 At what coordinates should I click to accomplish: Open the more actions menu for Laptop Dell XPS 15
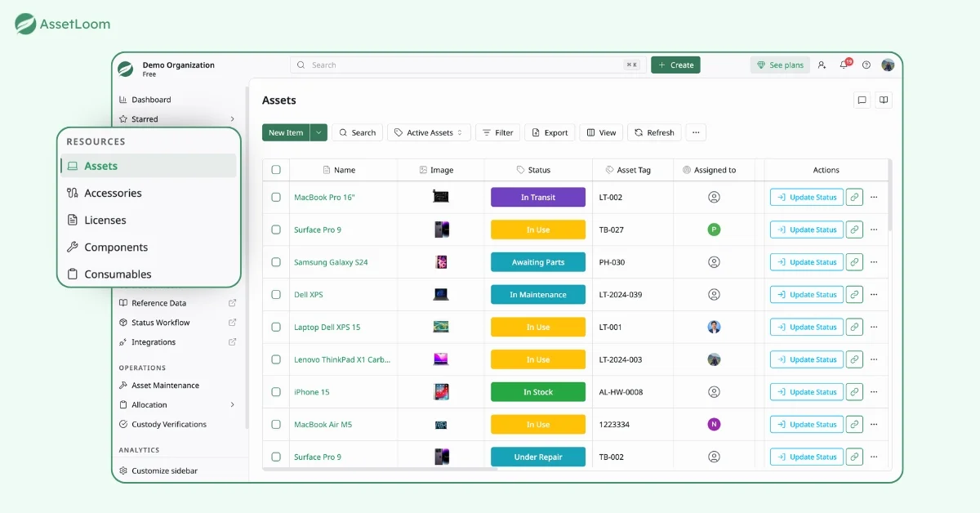click(874, 327)
